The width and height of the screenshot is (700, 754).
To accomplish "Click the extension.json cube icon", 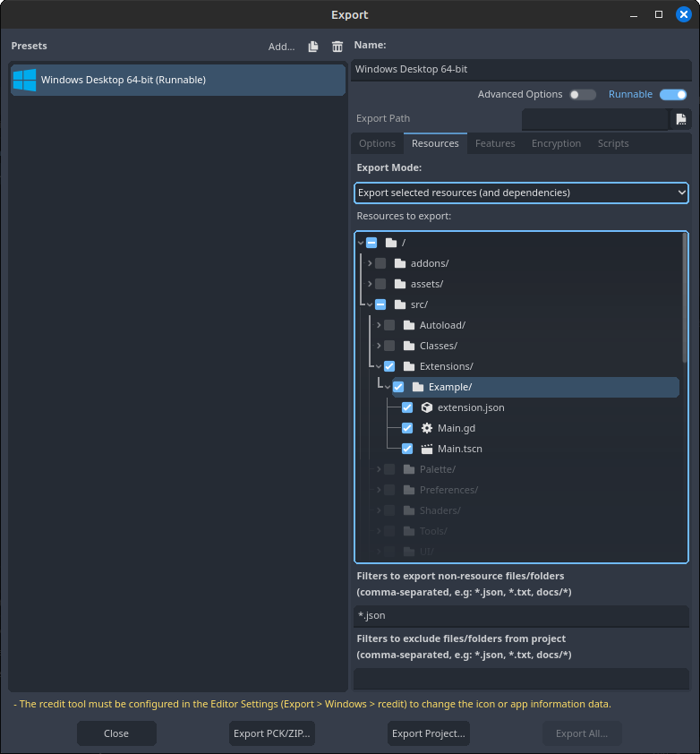I will pyautogui.click(x=427, y=407).
